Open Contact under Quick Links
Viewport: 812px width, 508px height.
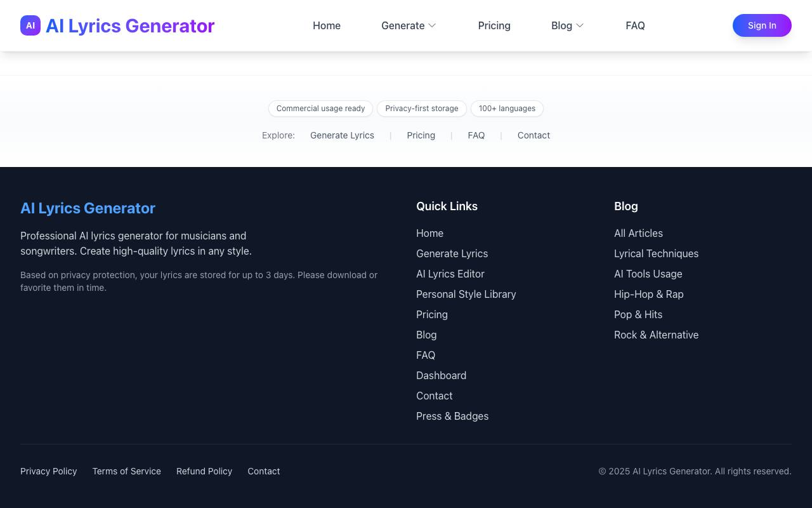(x=434, y=396)
